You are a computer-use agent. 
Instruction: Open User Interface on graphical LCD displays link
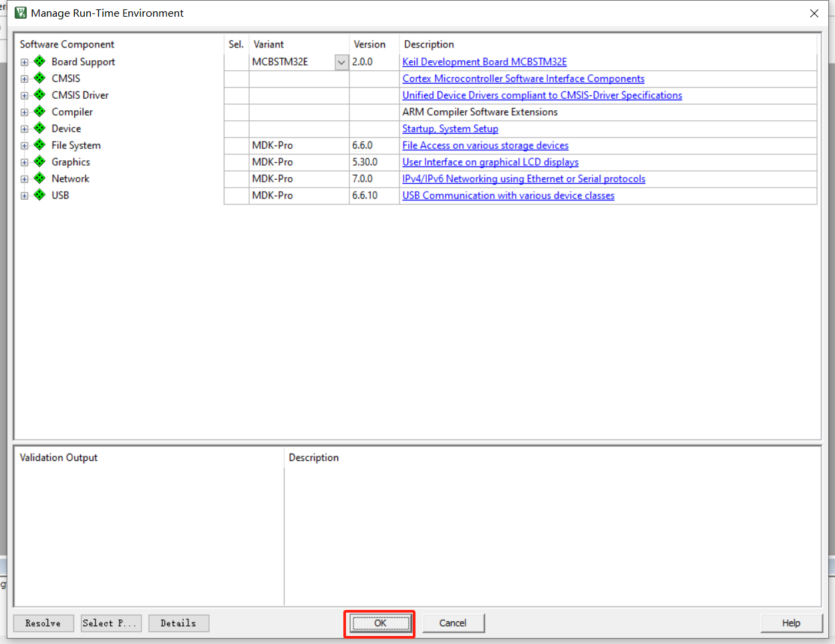(490, 162)
